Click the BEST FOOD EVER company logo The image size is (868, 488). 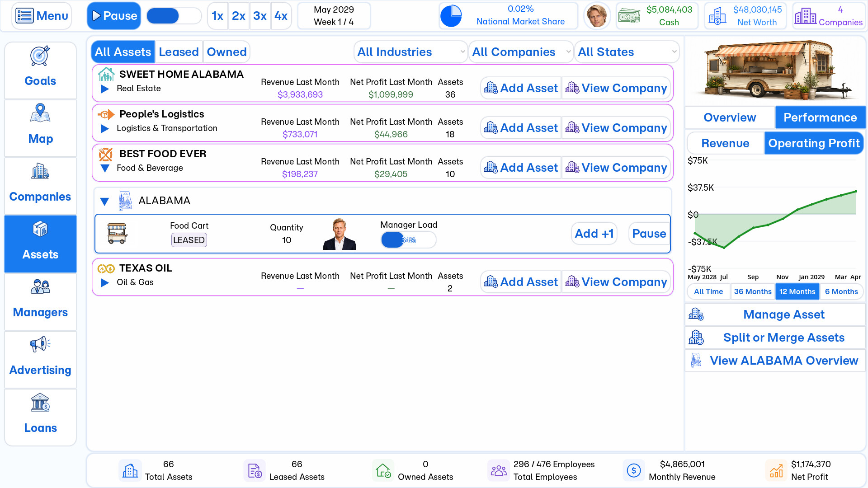pyautogui.click(x=106, y=155)
